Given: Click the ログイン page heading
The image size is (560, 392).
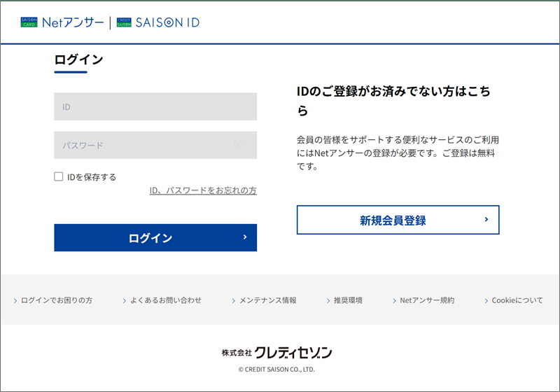Looking at the screenshot, I should pos(78,59).
